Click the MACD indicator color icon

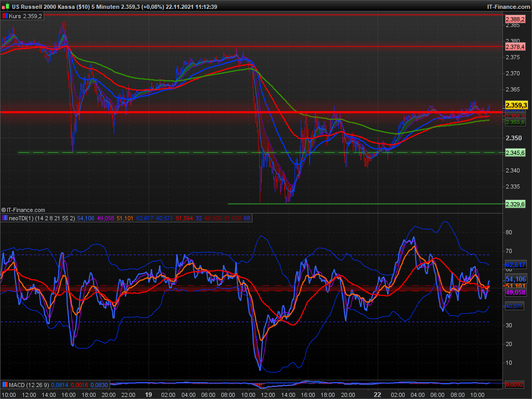coord(5,385)
